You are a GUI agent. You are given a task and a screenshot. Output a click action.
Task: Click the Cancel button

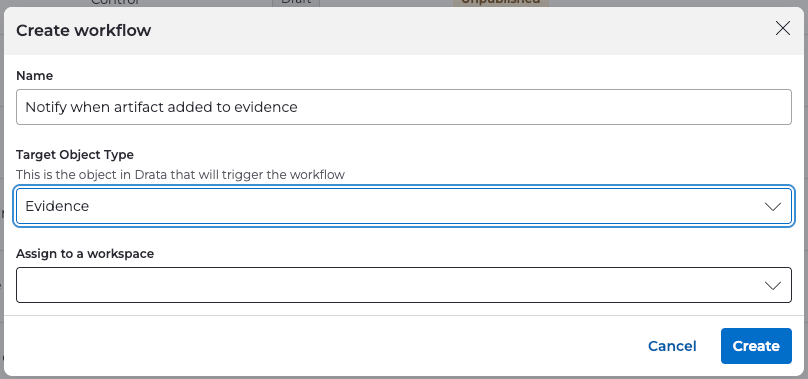pos(672,346)
